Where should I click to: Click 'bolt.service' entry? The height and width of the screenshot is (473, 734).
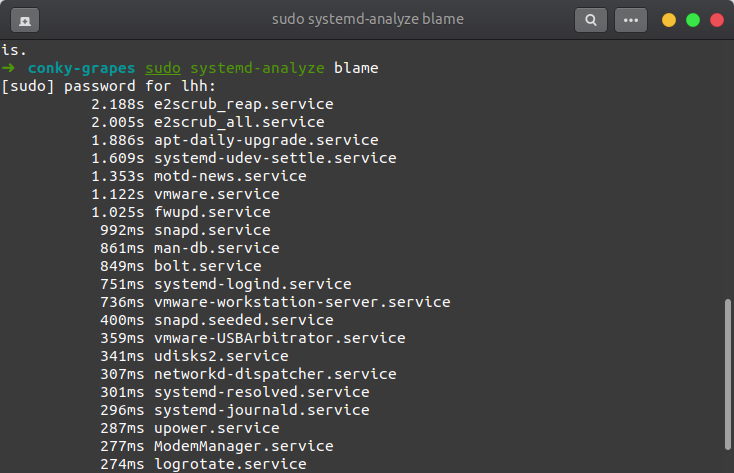pyautogui.click(x=208, y=266)
